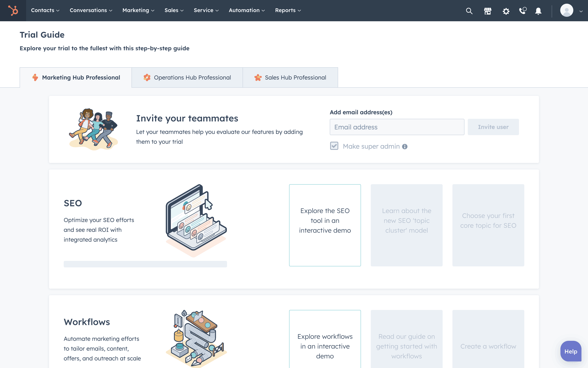Viewport: 588px width, 368px height.
Task: Expand the Conversations menu
Action: tap(91, 10)
